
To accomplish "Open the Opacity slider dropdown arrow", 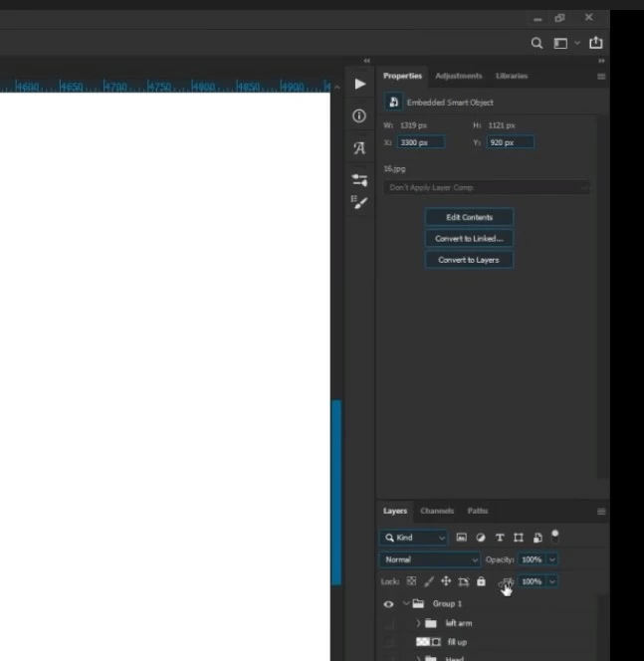I will [x=552, y=559].
